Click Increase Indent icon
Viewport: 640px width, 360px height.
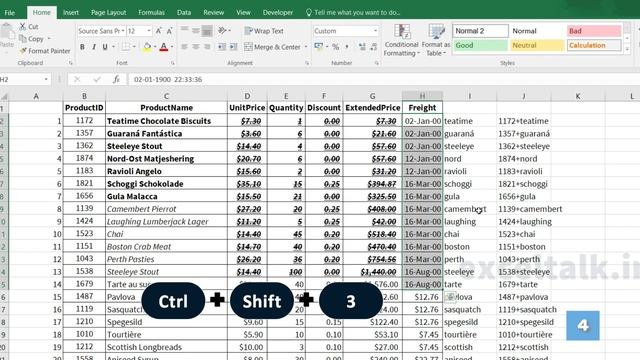pyautogui.click(x=233, y=47)
